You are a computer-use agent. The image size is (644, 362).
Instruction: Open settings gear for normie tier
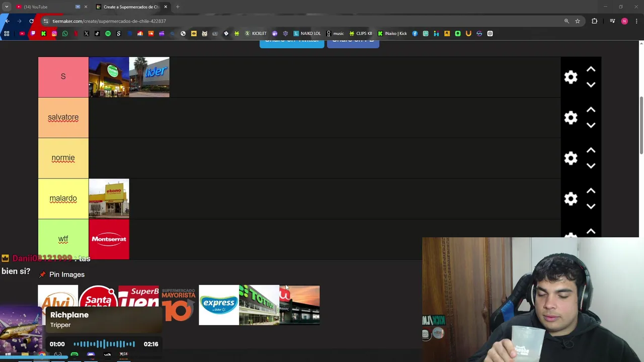[x=571, y=158]
